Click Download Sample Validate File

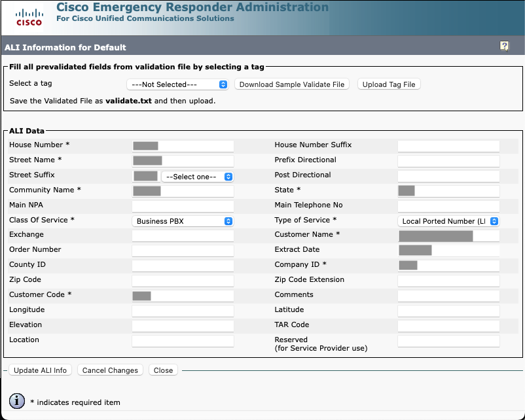[291, 84]
